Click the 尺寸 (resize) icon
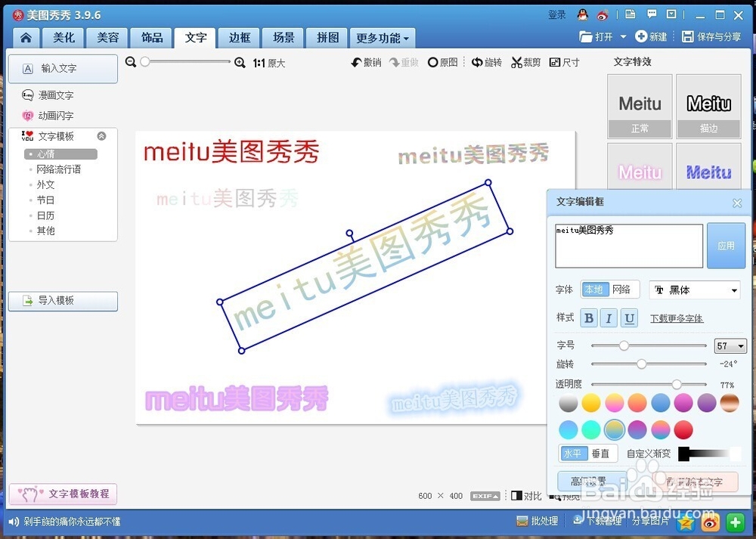756x539 pixels. (x=564, y=62)
